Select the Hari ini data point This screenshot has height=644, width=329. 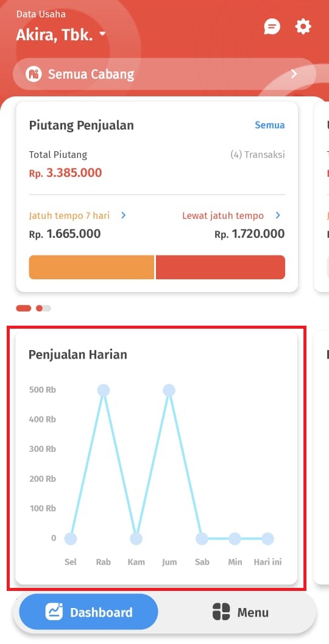click(268, 538)
